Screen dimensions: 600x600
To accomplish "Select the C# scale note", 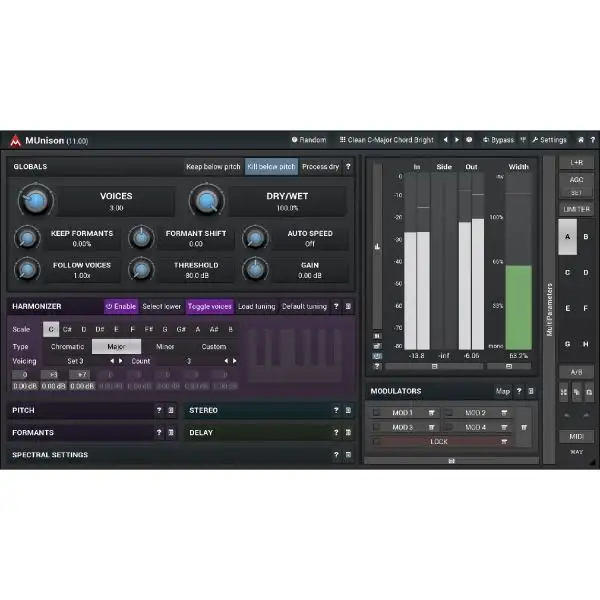I will click(67, 328).
